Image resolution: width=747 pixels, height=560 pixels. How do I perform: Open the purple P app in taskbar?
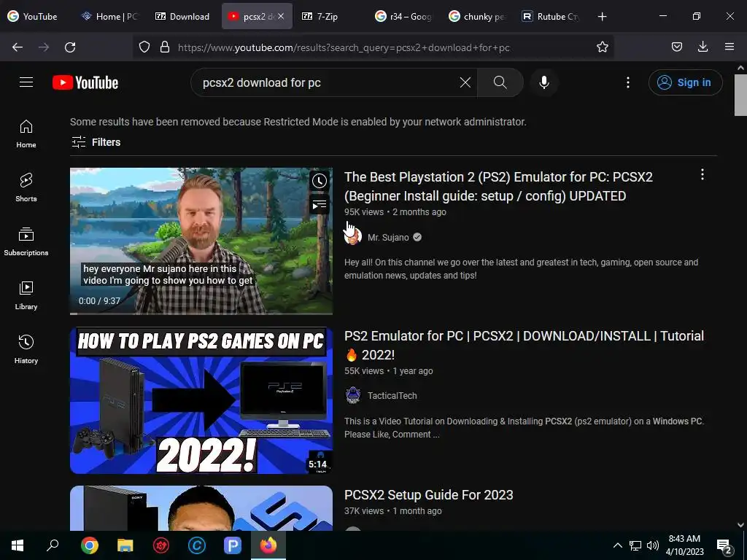tap(233, 545)
